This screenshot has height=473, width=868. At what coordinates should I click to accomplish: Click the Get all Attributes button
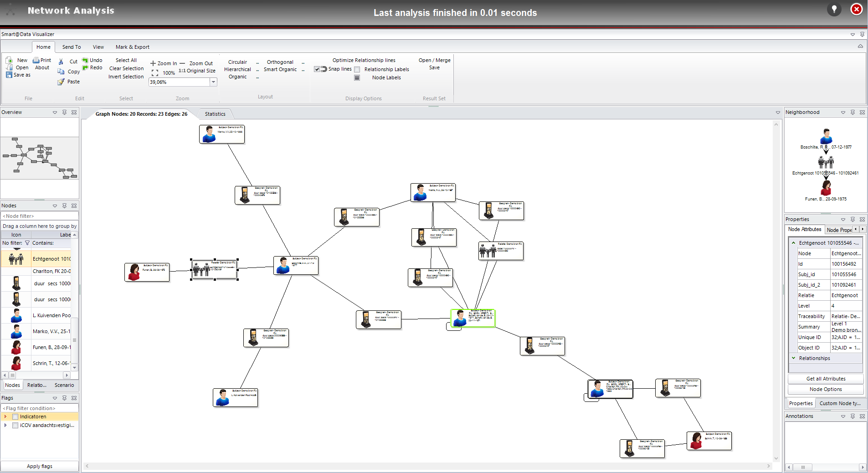coord(825,379)
